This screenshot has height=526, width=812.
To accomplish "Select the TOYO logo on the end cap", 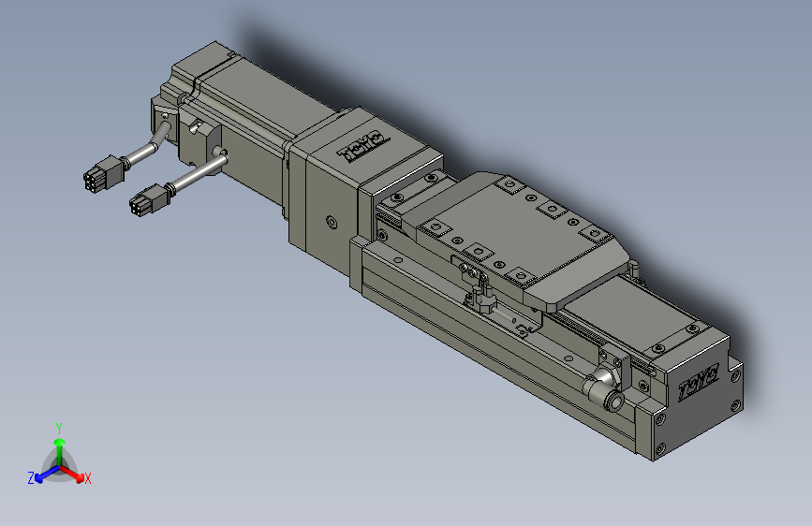I will tap(699, 383).
